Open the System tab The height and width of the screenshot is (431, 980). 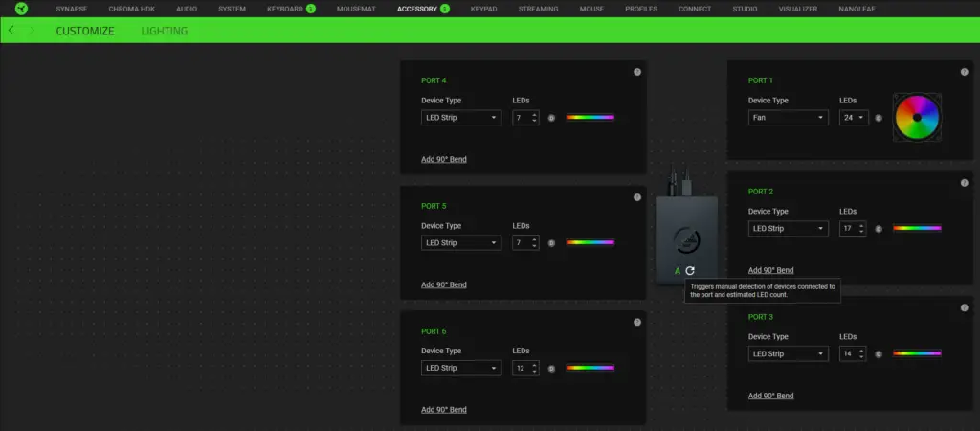[x=232, y=9]
